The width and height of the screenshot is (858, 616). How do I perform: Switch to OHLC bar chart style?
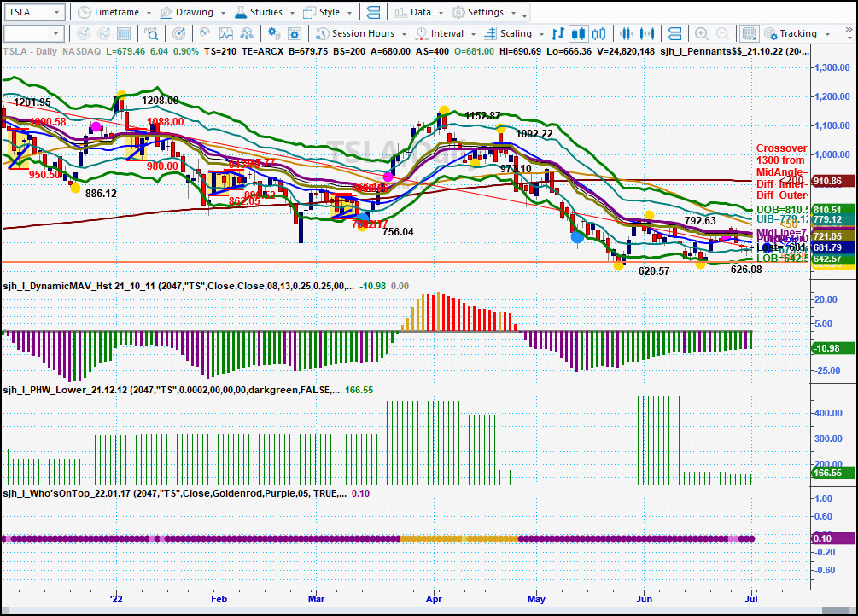tap(557, 34)
